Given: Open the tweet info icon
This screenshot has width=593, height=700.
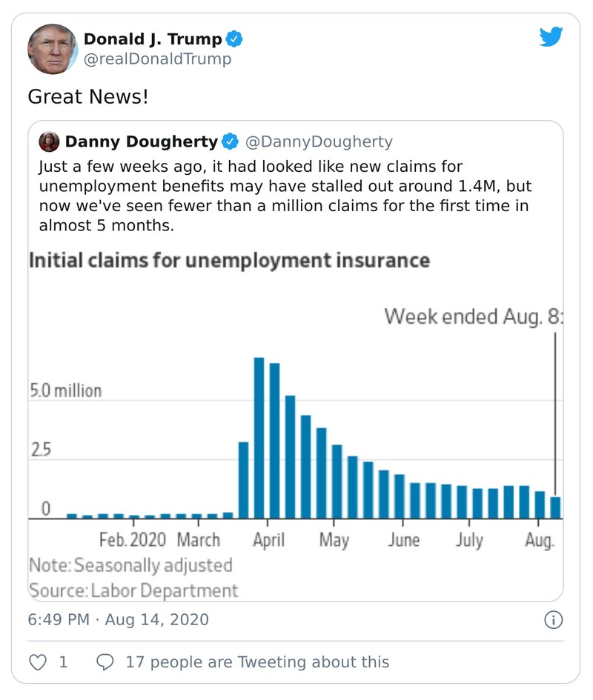Looking at the screenshot, I should tap(553, 619).
